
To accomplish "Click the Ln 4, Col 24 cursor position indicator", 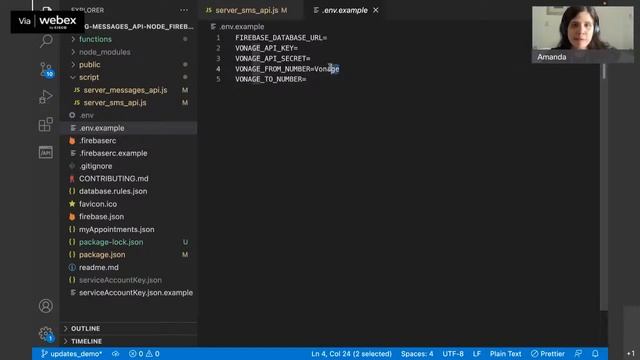I will 351,354.
